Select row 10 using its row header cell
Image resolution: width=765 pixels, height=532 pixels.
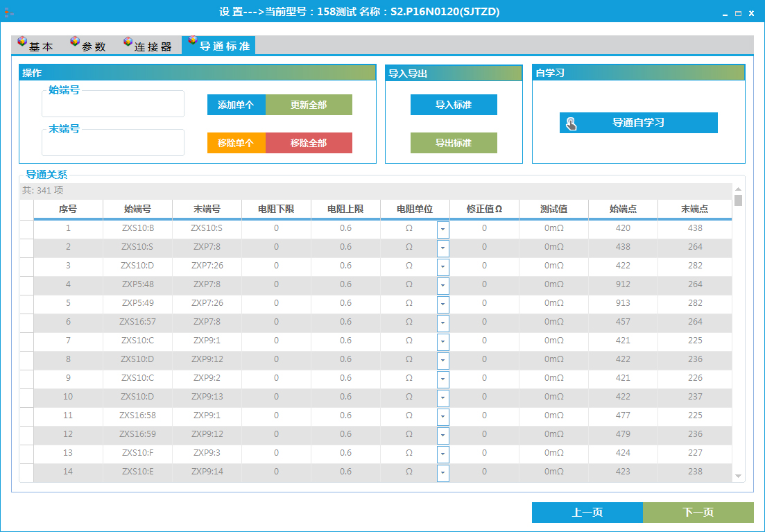coord(26,397)
